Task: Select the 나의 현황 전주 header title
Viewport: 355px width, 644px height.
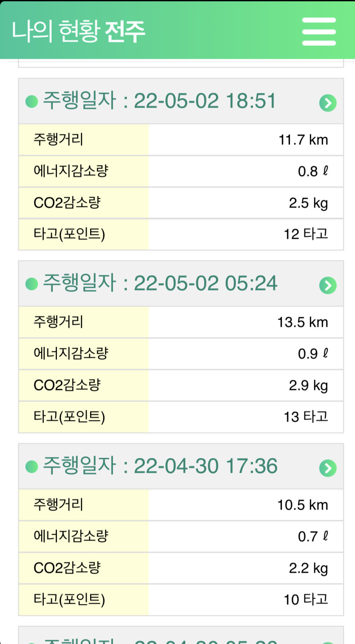Action: pyautogui.click(x=79, y=31)
